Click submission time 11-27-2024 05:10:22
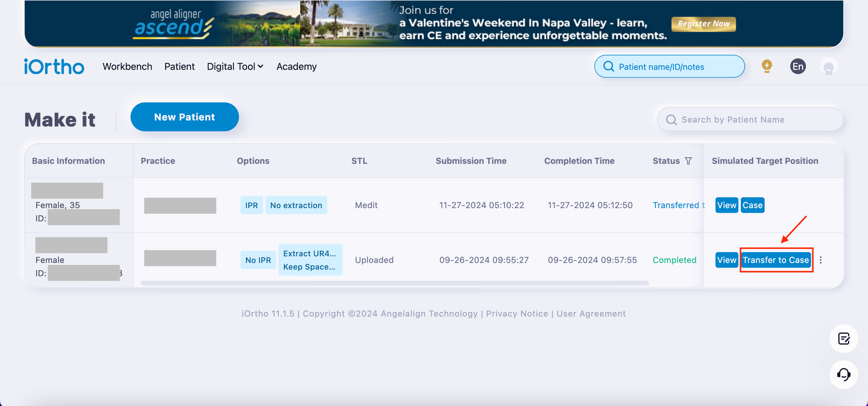 click(x=482, y=205)
